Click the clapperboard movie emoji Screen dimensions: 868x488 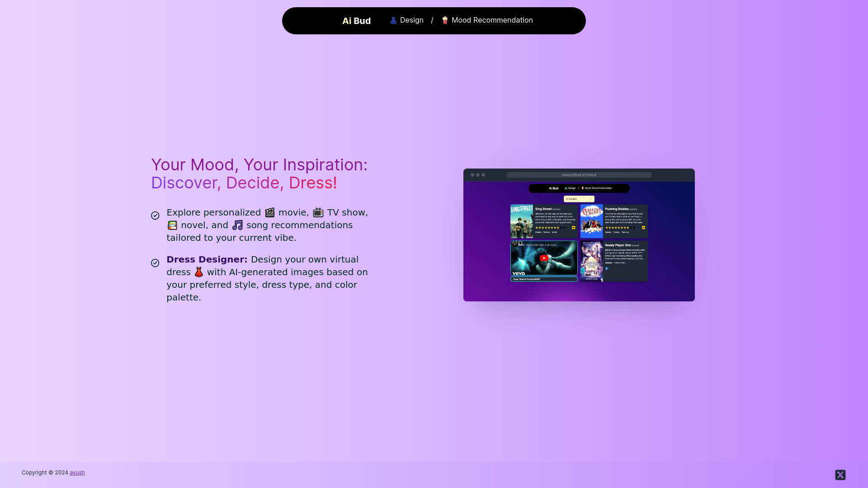pyautogui.click(x=270, y=212)
